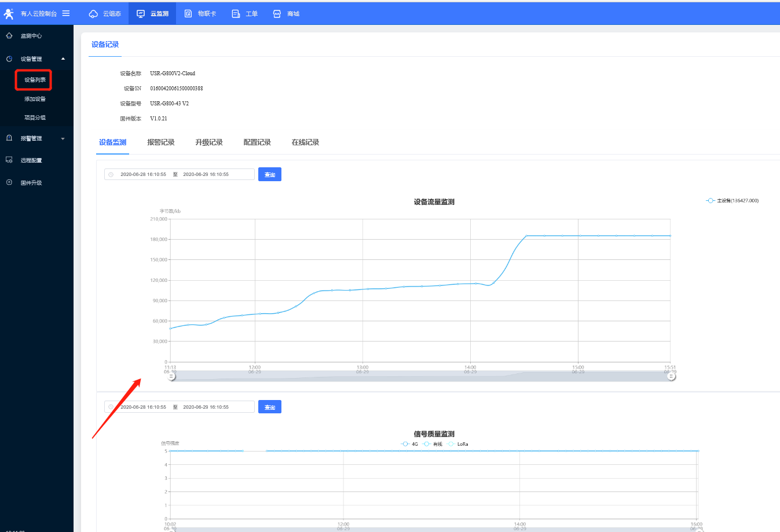Click the hamburger menu icon to collapse sidebar
This screenshot has width=780, height=532.
pos(66,13)
